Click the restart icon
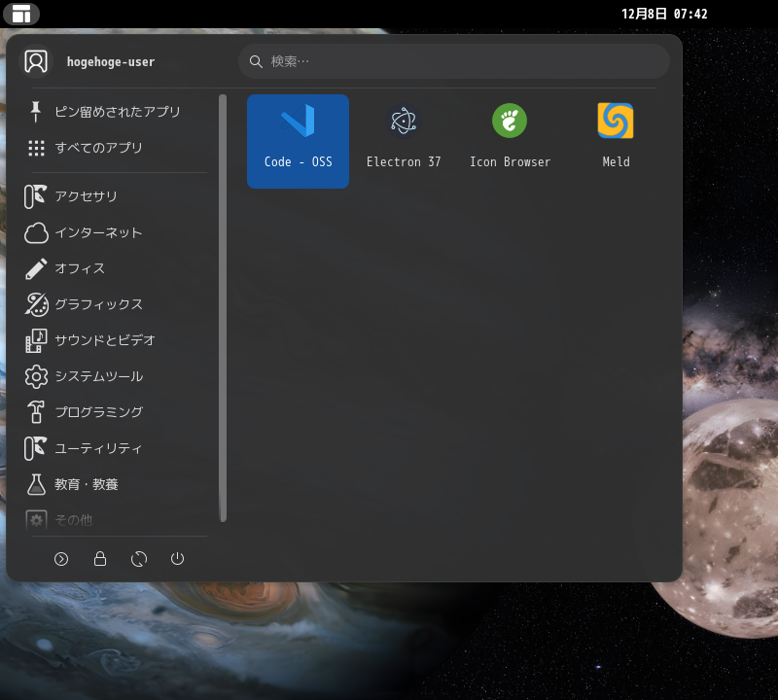This screenshot has height=700, width=778. (x=139, y=559)
